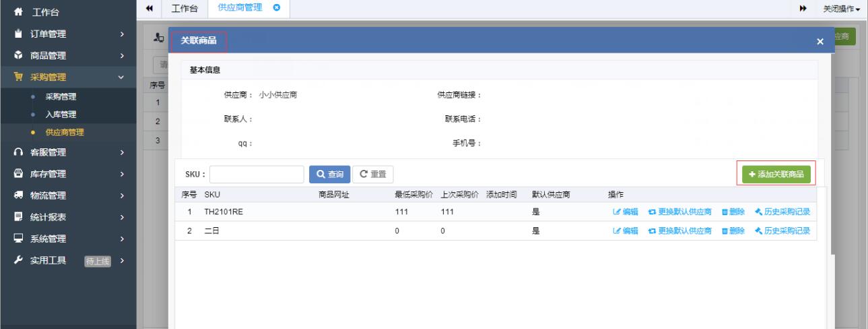Select 供应商管理 submenu item

click(x=65, y=131)
